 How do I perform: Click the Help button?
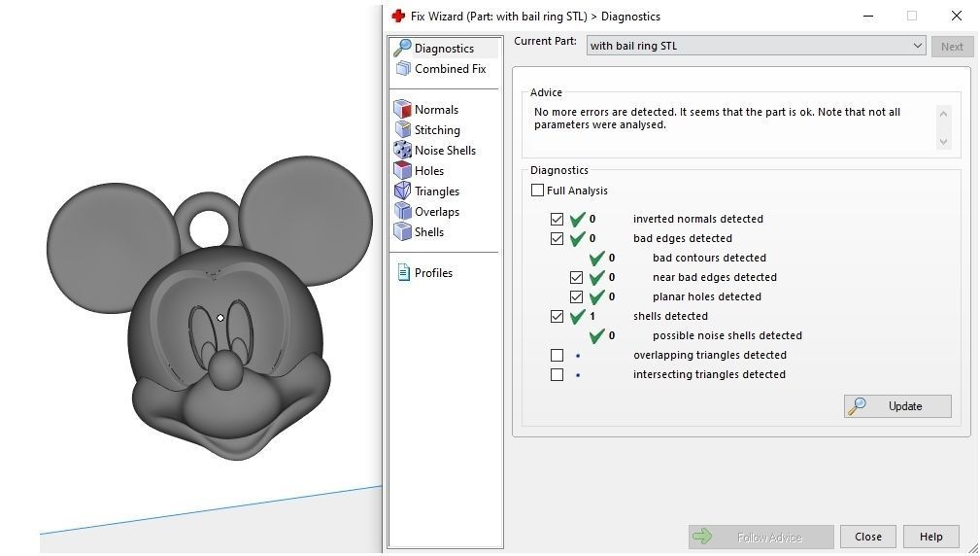coord(930,537)
